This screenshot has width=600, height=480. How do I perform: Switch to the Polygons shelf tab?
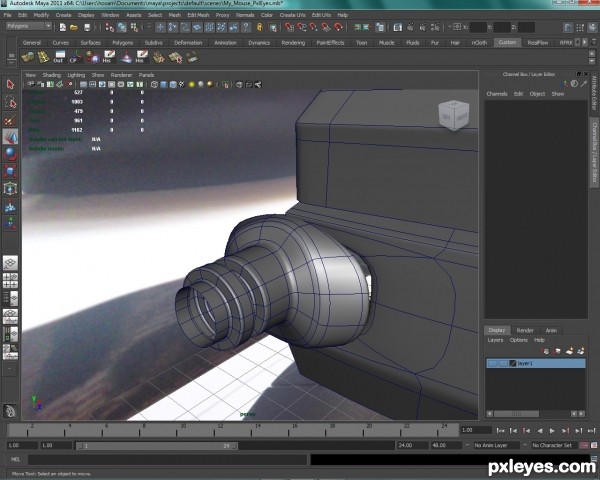point(122,42)
